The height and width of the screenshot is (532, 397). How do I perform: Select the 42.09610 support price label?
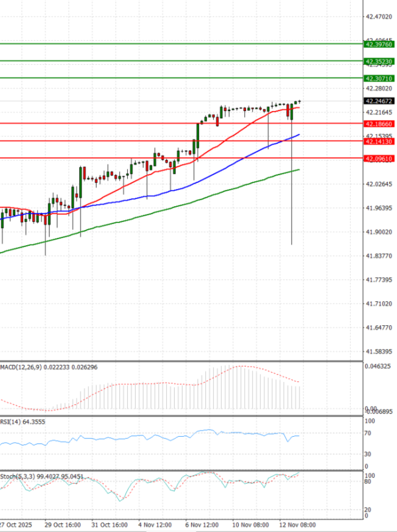pos(379,159)
